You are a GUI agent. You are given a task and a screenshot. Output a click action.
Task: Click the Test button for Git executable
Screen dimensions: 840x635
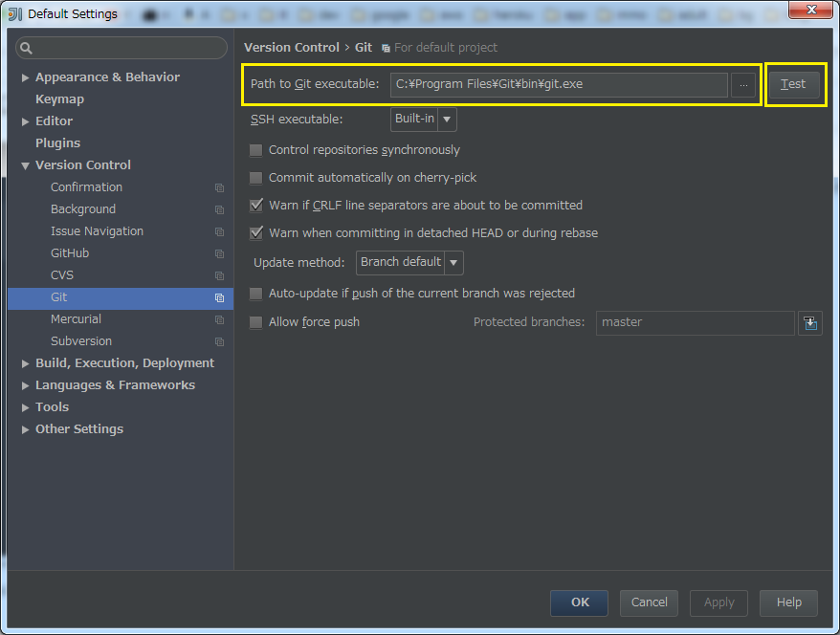794,84
